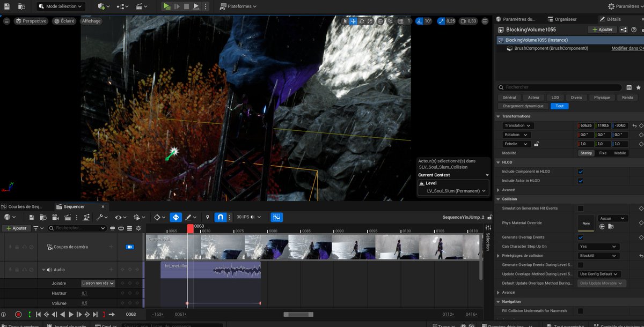Open the property matrix table icon in Details
The image size is (644, 327).
pyautogui.click(x=629, y=87)
